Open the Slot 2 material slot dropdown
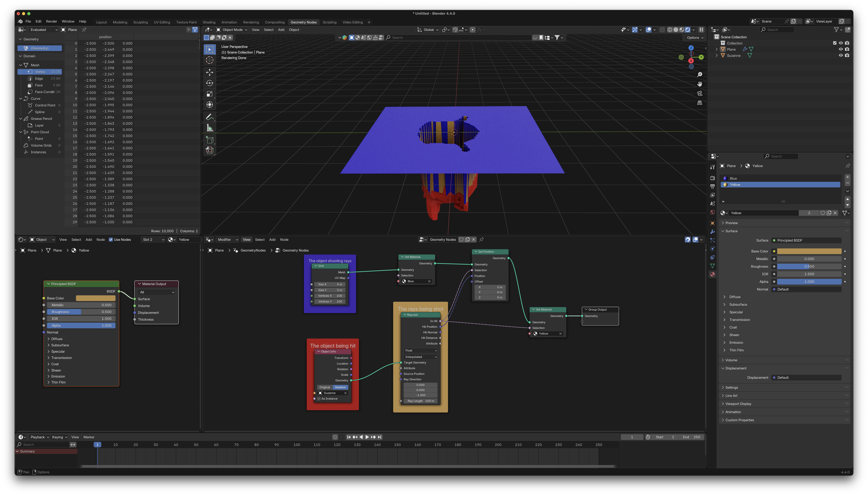 (153, 240)
